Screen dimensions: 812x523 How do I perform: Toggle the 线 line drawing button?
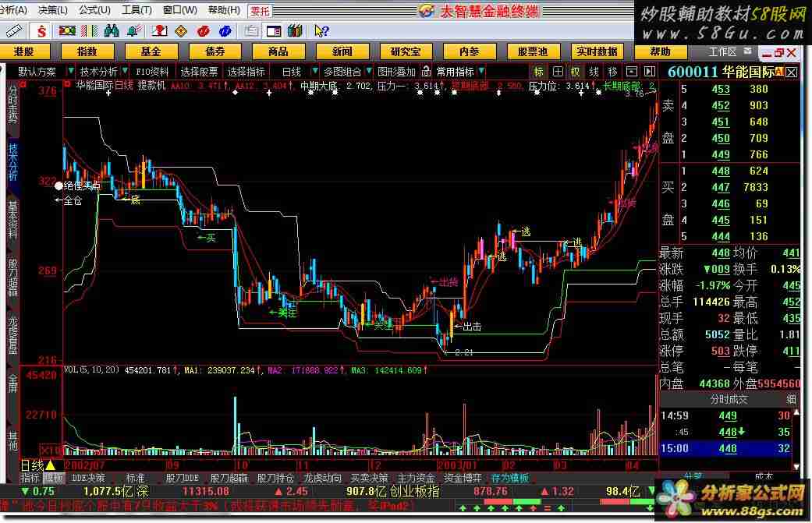(x=594, y=72)
